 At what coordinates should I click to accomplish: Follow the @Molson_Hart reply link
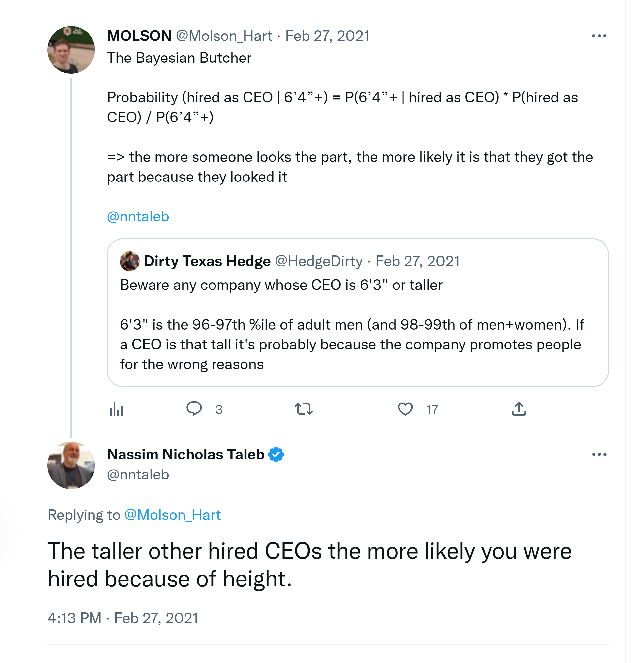click(x=173, y=515)
